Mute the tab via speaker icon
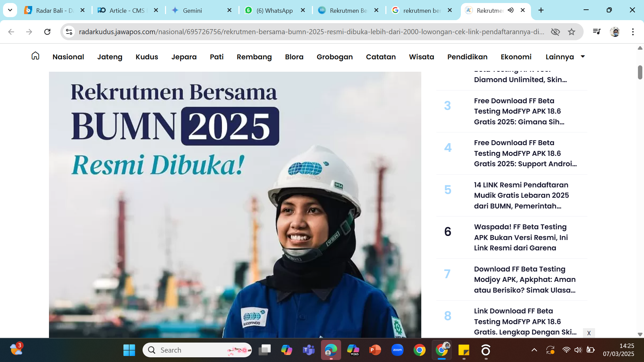Viewport: 644px width, 362px height. pyautogui.click(x=511, y=10)
